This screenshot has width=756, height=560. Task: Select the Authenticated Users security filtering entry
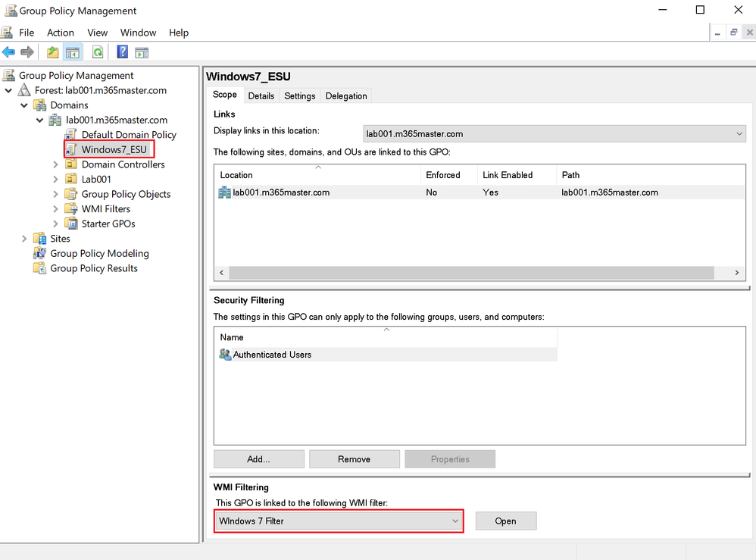[x=273, y=354]
